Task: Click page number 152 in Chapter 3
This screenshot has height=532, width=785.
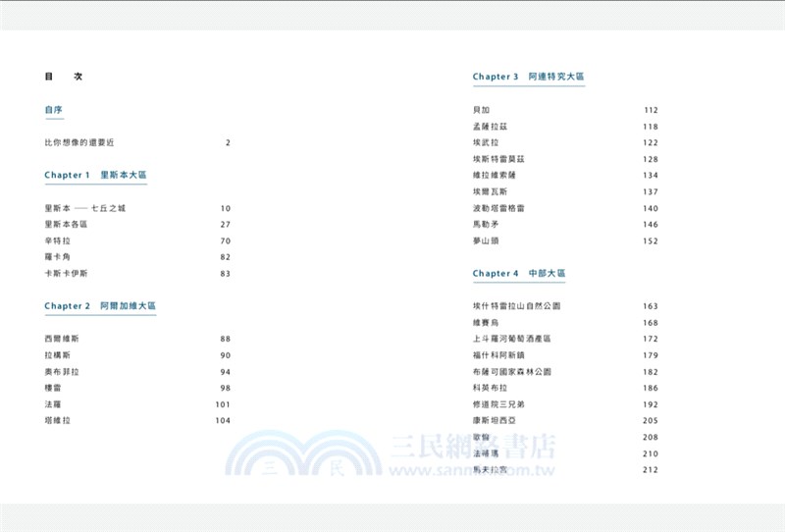Action: 650,240
